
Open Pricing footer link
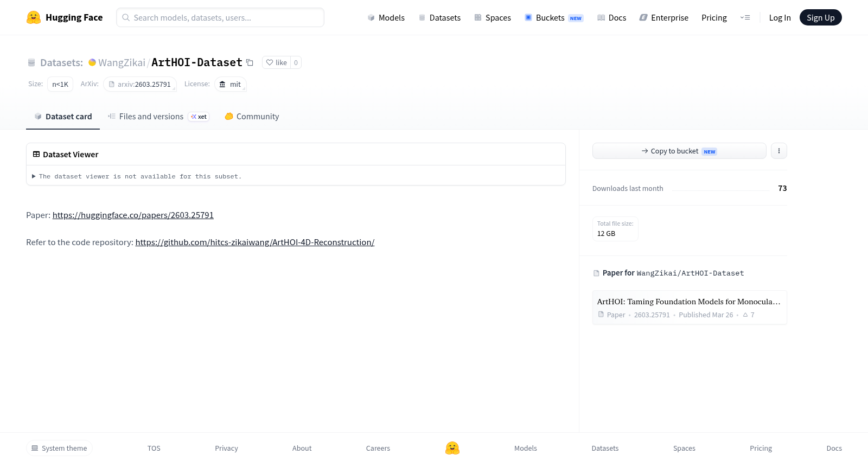click(x=761, y=448)
